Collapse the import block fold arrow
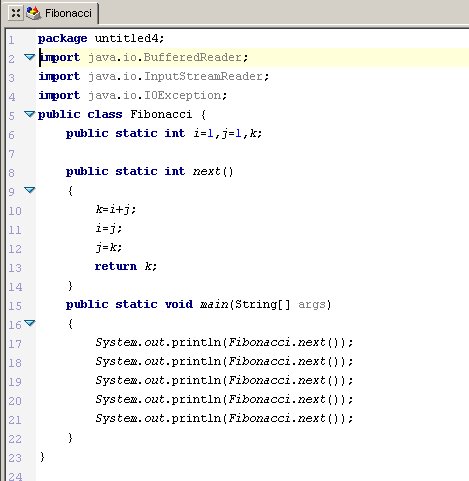469x481 pixels. coord(30,57)
